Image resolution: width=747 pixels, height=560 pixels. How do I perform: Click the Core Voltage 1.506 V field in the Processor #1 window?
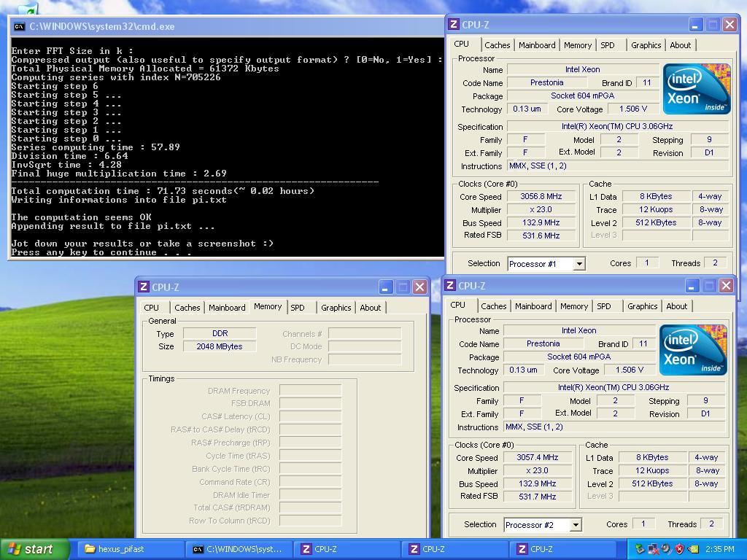click(x=633, y=109)
